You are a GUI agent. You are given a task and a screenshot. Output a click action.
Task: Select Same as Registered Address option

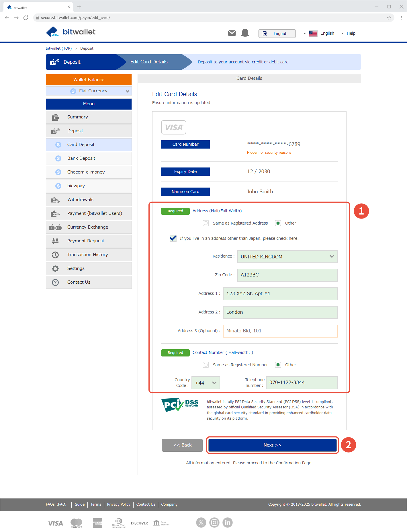206,223
